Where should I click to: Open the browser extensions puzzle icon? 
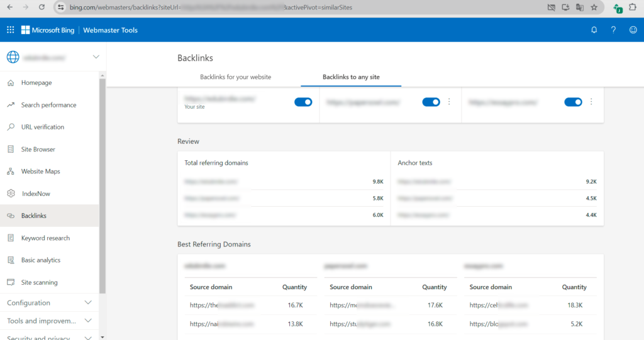pyautogui.click(x=633, y=7)
